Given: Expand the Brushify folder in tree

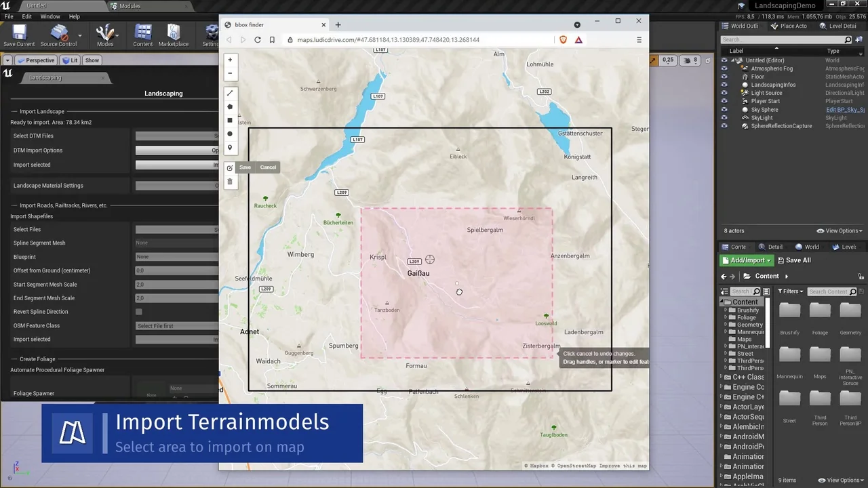Looking at the screenshot, I should click(x=726, y=310).
